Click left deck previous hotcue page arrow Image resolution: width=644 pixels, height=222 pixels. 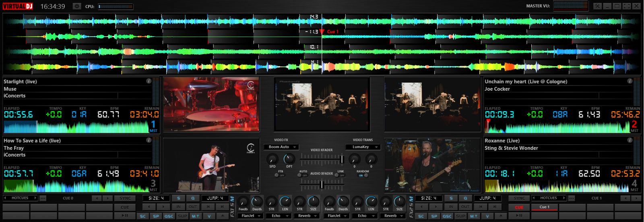click(5, 198)
